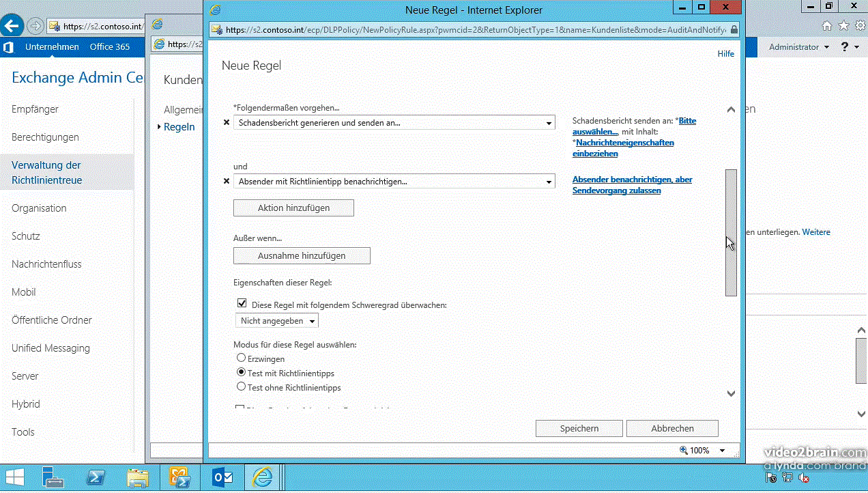868x493 pixels.
Task: Click the network icon in the system tray
Action: click(x=787, y=478)
